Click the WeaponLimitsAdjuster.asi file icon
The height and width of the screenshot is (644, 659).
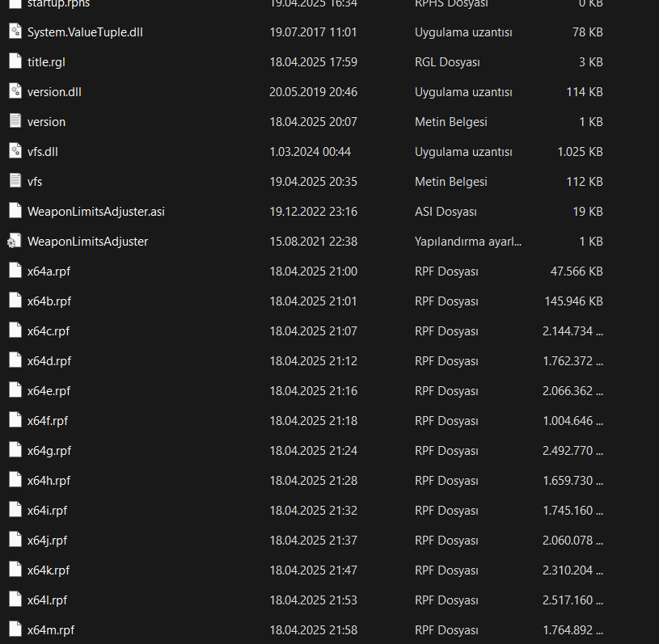pos(15,212)
